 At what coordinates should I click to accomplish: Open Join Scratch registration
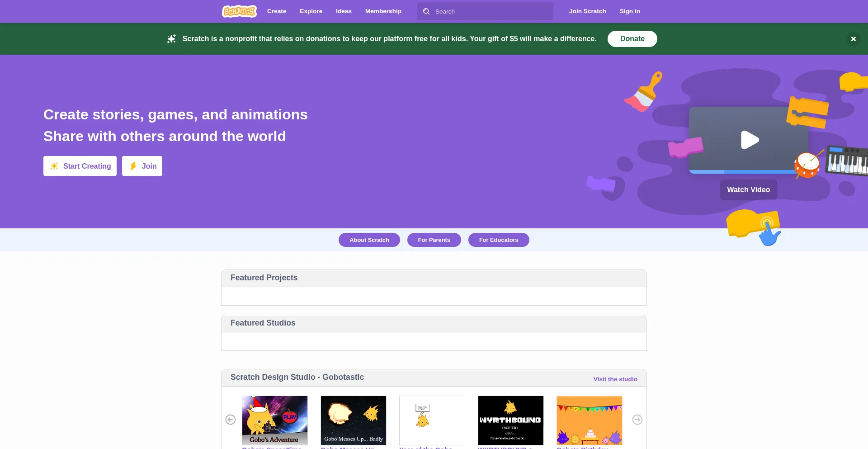[x=587, y=11]
